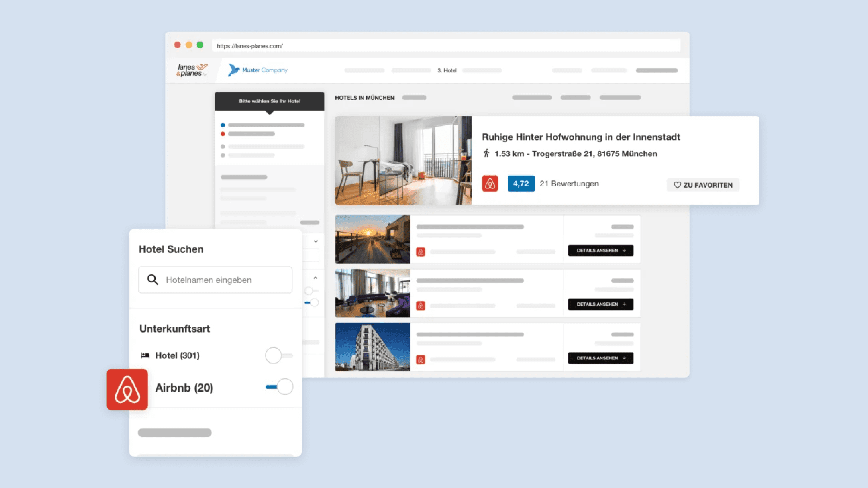The image size is (868, 488).
Task: Click the Muster Company bird logo
Action: pos(234,70)
